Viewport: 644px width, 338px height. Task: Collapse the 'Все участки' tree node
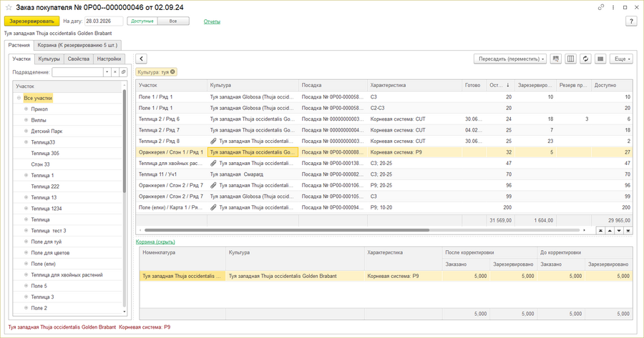pos(19,98)
